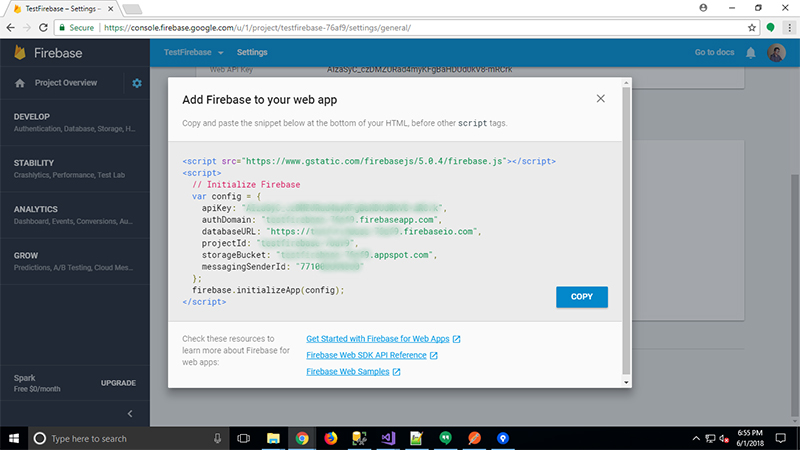Open Project Overview home icon
This screenshot has width=800, height=450.
point(20,83)
